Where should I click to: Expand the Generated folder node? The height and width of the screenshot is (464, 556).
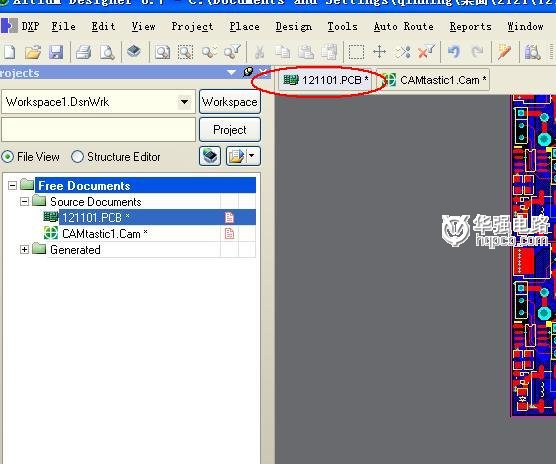point(24,250)
